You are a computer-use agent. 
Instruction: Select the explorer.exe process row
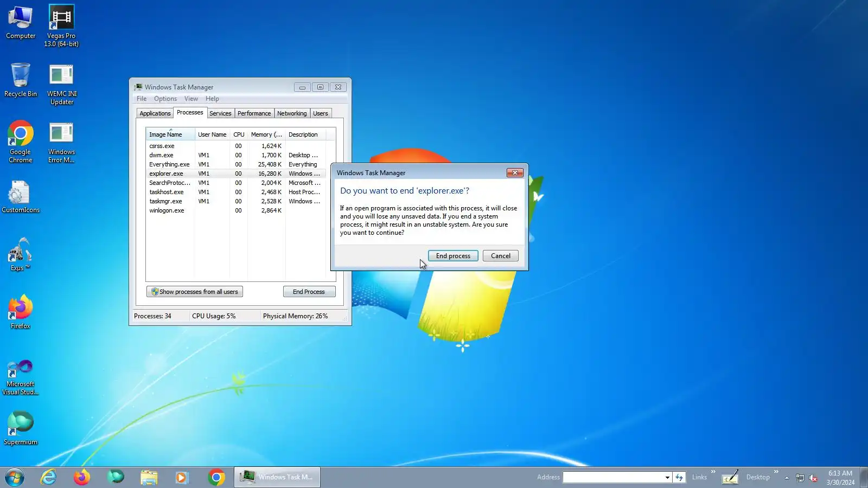point(236,174)
